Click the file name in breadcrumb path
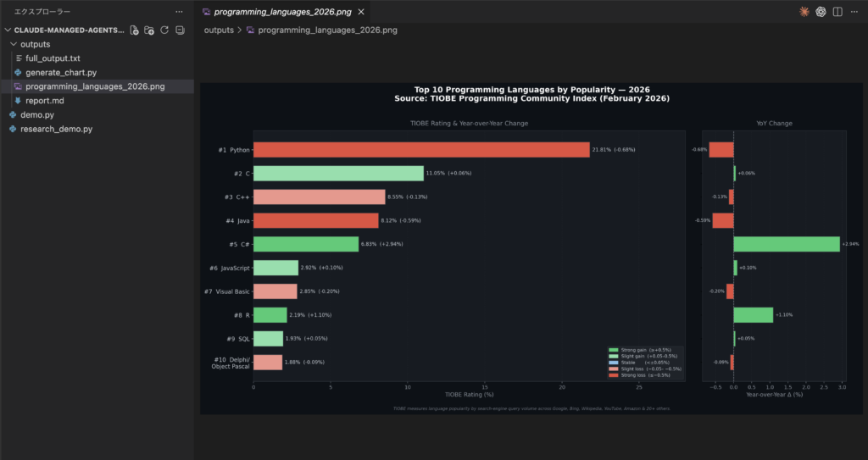Viewport: 868px width, 460px height. [x=326, y=30]
